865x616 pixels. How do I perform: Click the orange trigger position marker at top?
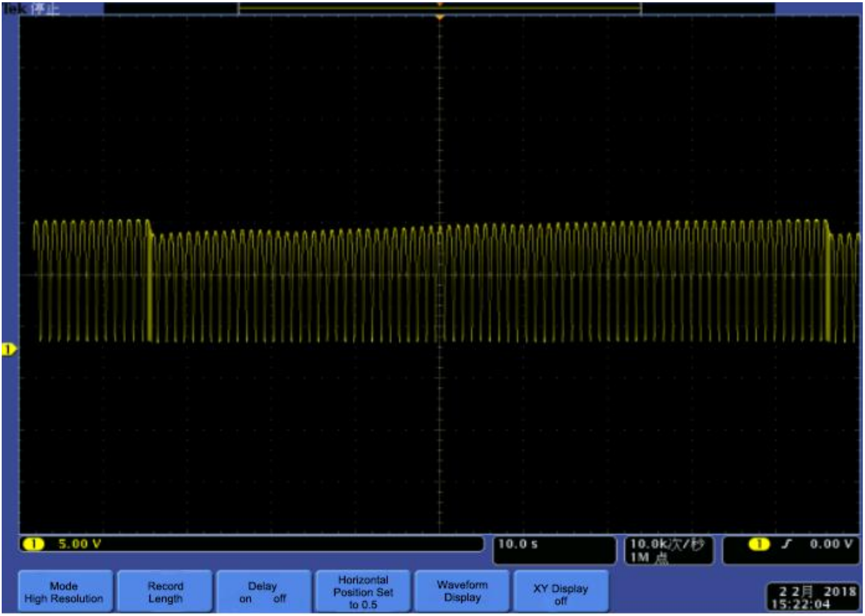tap(440, 17)
